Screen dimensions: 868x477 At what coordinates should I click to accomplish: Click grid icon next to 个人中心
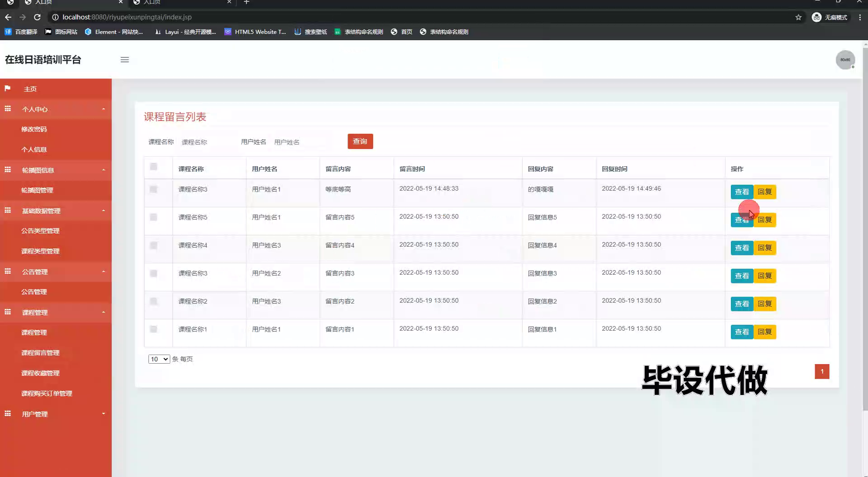point(8,109)
